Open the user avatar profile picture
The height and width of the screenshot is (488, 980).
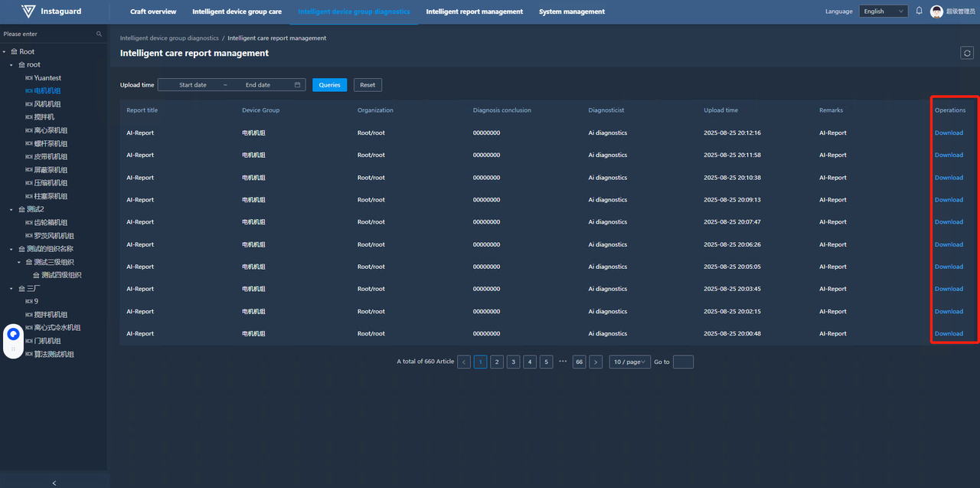[x=936, y=11]
